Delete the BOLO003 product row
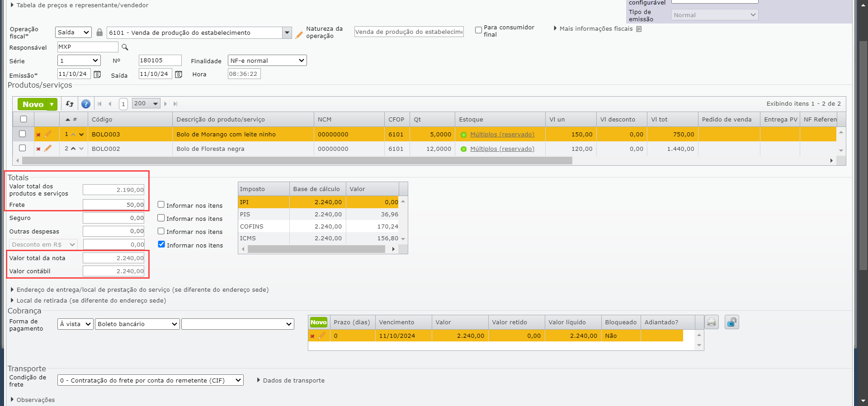Image resolution: width=868 pixels, height=406 pixels. (38, 135)
